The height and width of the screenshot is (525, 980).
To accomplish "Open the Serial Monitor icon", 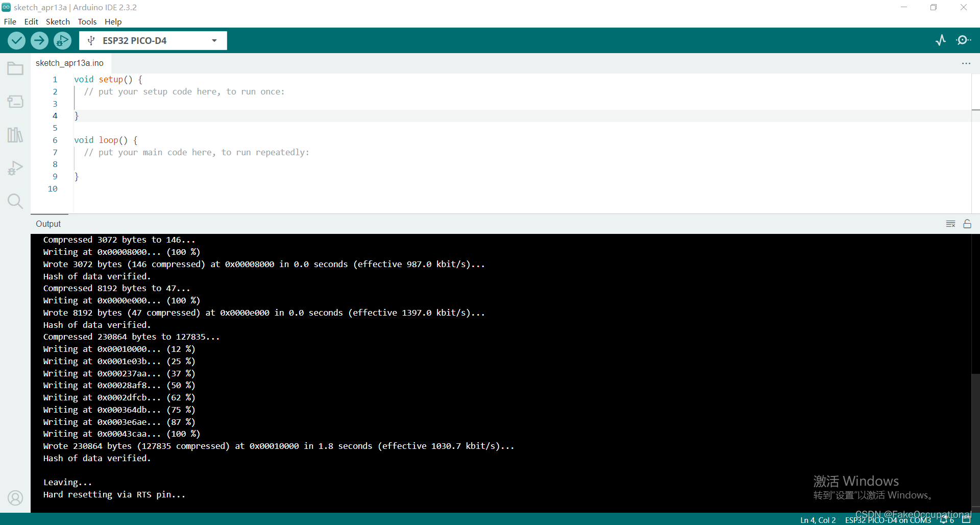I will (x=964, y=40).
